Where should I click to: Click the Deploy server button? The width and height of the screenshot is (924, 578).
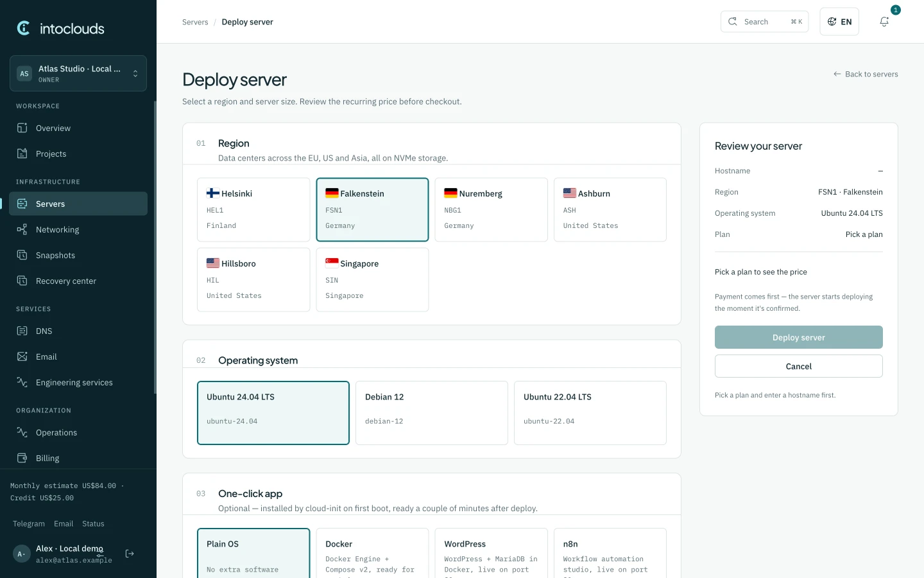click(x=799, y=337)
